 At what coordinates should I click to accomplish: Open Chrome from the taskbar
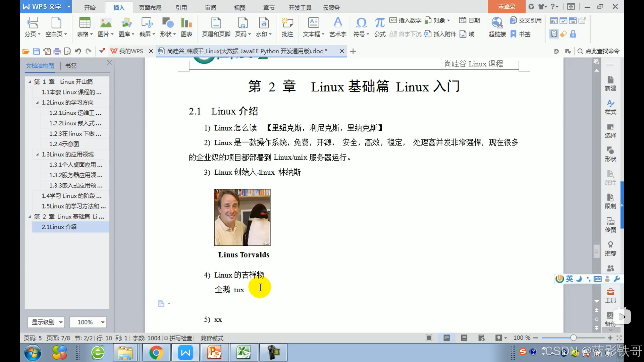click(x=156, y=353)
